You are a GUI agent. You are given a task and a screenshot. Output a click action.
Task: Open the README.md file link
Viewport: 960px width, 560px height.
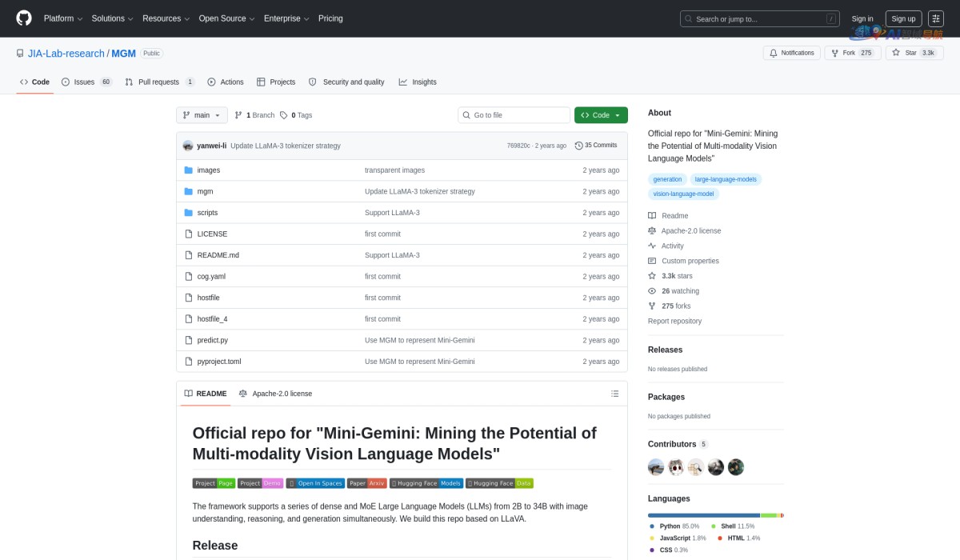click(x=218, y=255)
